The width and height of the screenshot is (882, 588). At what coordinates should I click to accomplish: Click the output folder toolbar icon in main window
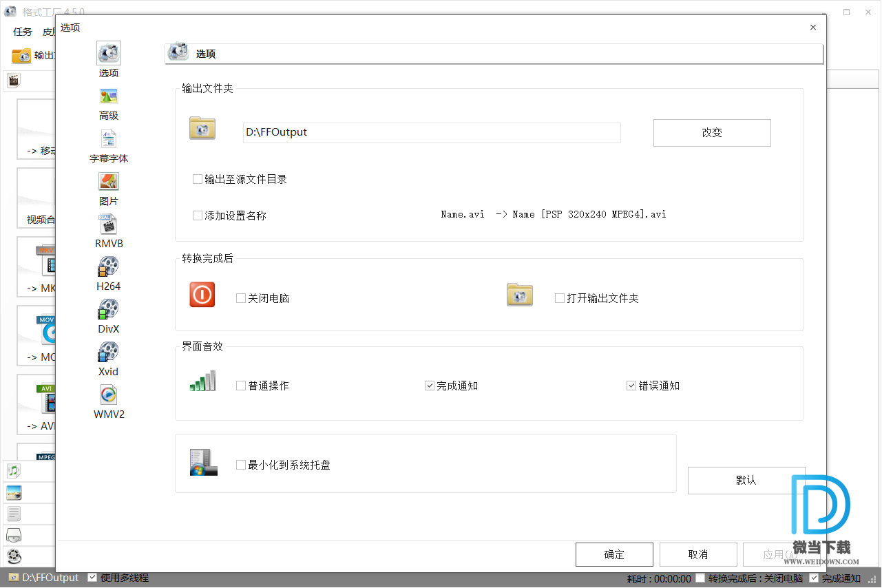click(x=21, y=56)
